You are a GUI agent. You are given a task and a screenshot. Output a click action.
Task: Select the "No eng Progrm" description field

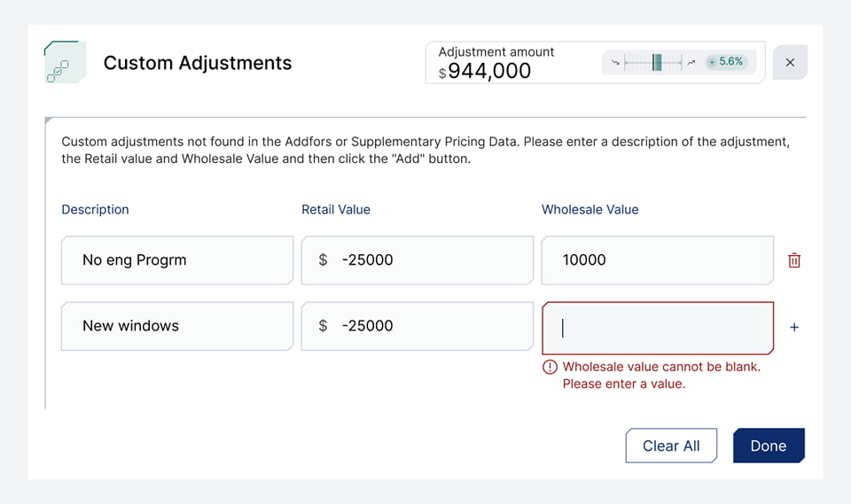tap(176, 260)
